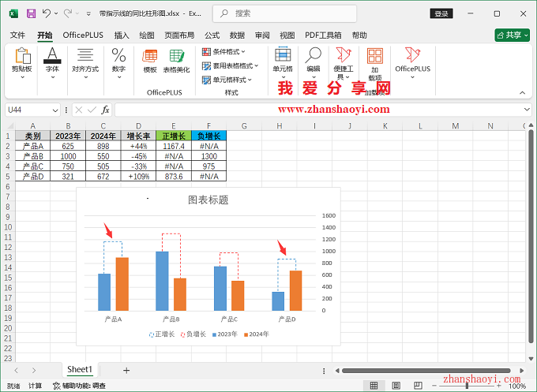Click the 登录 sign-in button
The height and width of the screenshot is (392, 537).
[441, 13]
